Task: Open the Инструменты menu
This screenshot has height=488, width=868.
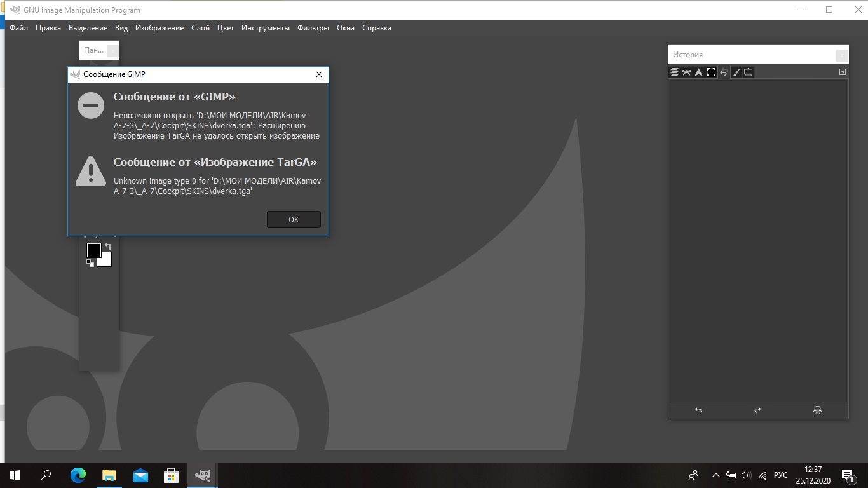Action: pos(266,28)
